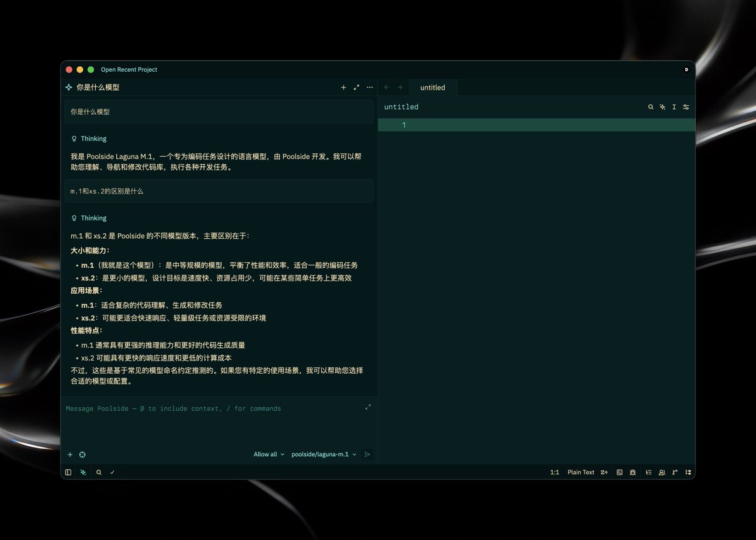Add context with plus icon below message box
The width and height of the screenshot is (756, 540).
click(x=70, y=454)
